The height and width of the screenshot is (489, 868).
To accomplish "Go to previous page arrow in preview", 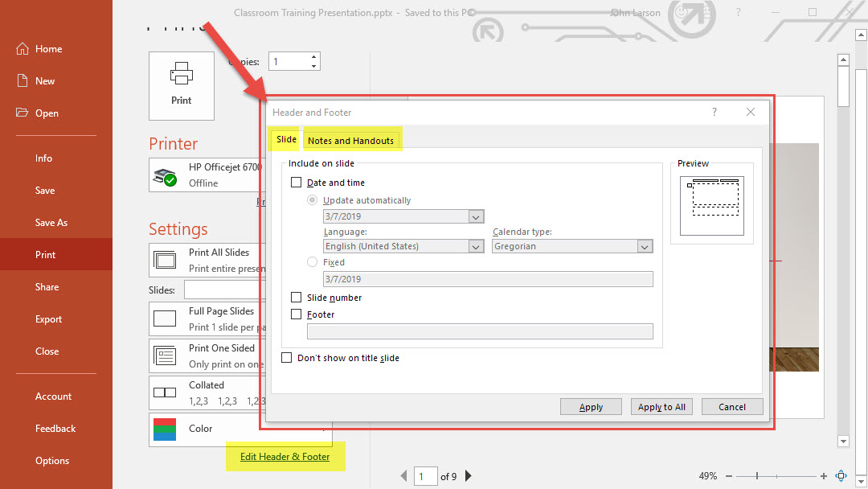I will click(x=403, y=476).
